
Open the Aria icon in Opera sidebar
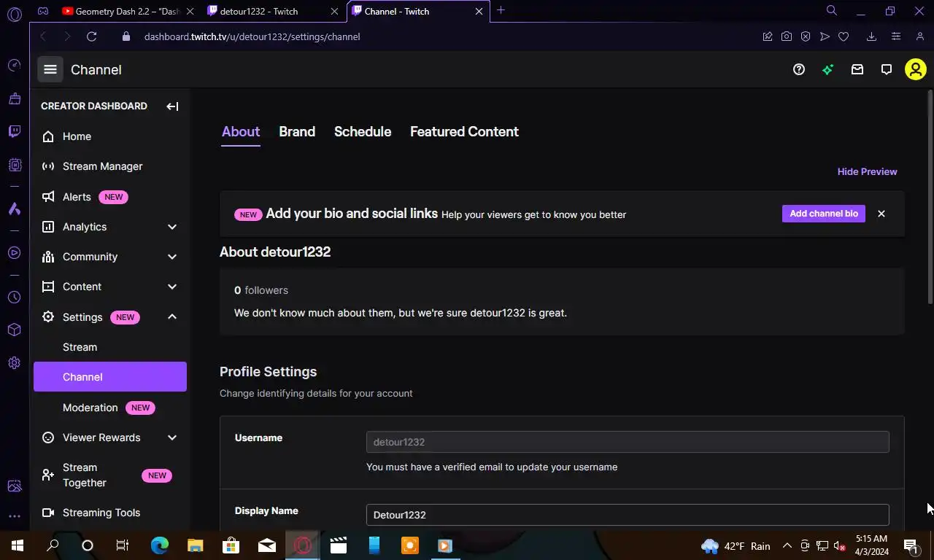tap(15, 209)
